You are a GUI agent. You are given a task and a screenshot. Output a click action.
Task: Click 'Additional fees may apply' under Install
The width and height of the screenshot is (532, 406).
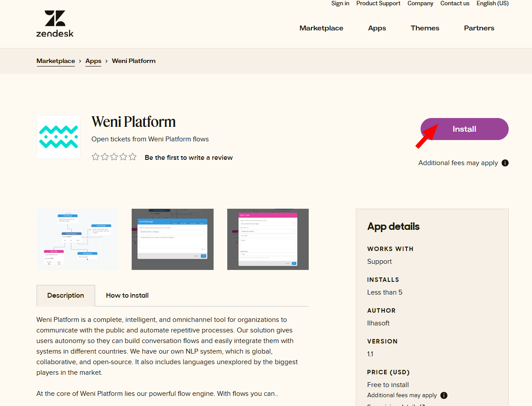click(458, 163)
